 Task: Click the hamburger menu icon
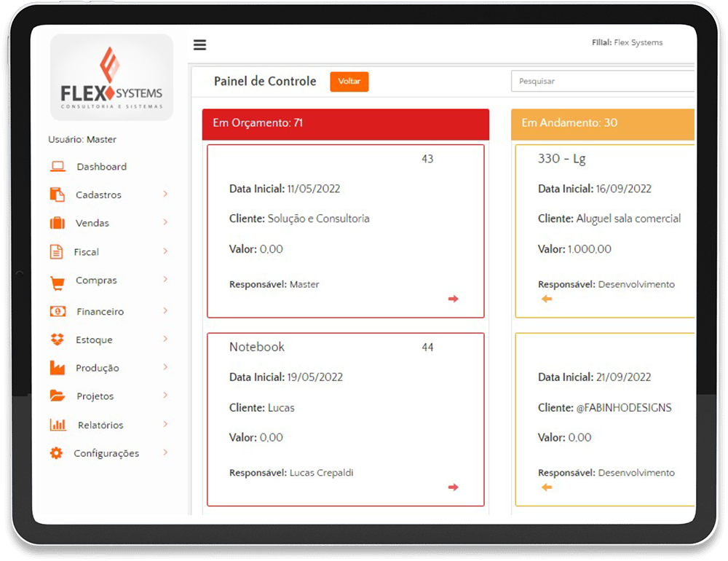point(199,45)
